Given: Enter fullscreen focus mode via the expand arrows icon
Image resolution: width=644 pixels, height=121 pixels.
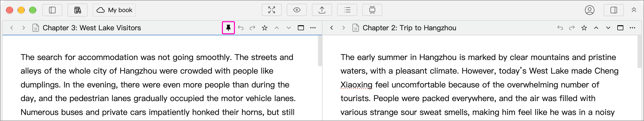Looking at the screenshot, I should [272, 10].
